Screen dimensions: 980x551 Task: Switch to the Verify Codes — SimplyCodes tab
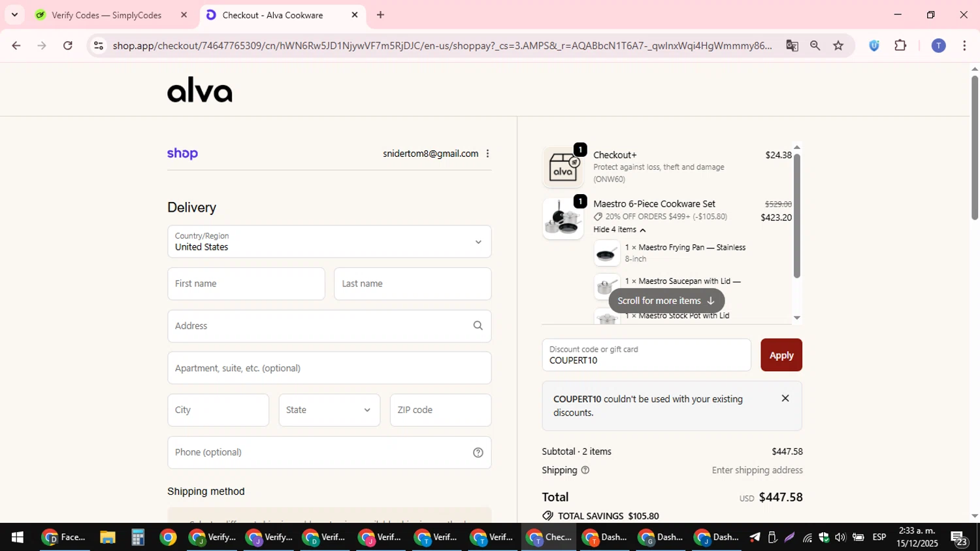click(x=106, y=15)
